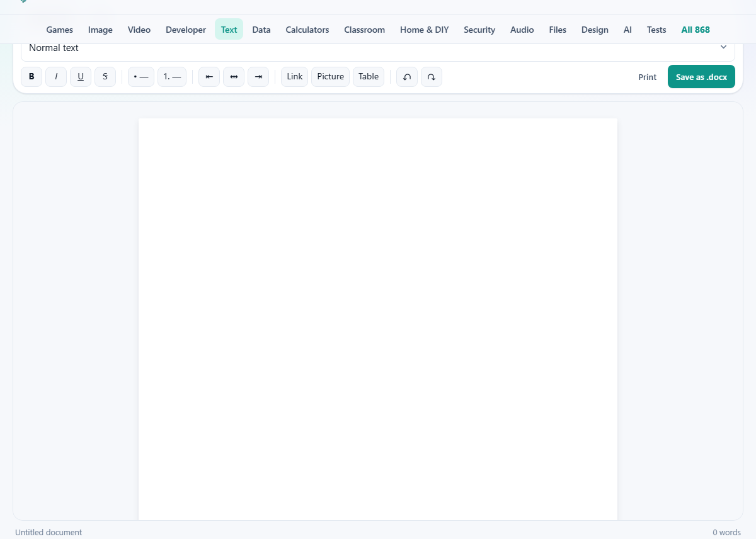The image size is (756, 539).
Task: Click the Print button
Action: [x=648, y=77]
